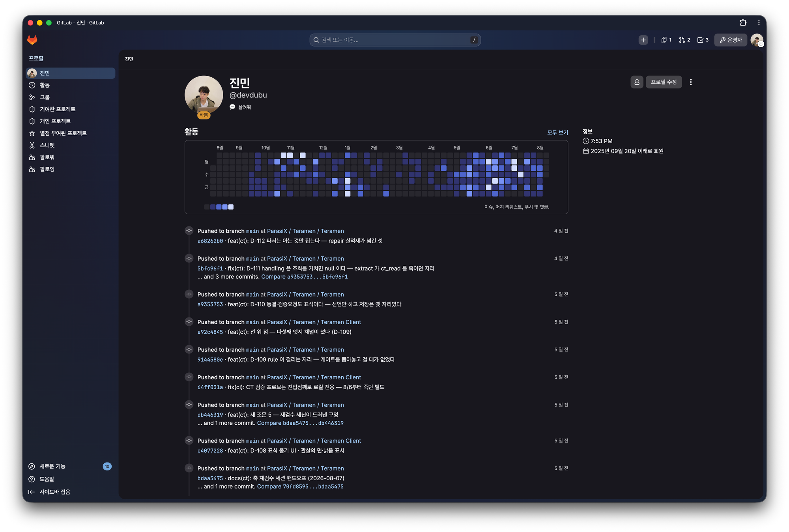Open 팔로워 in the sidebar
The width and height of the screenshot is (789, 532).
click(x=71, y=157)
